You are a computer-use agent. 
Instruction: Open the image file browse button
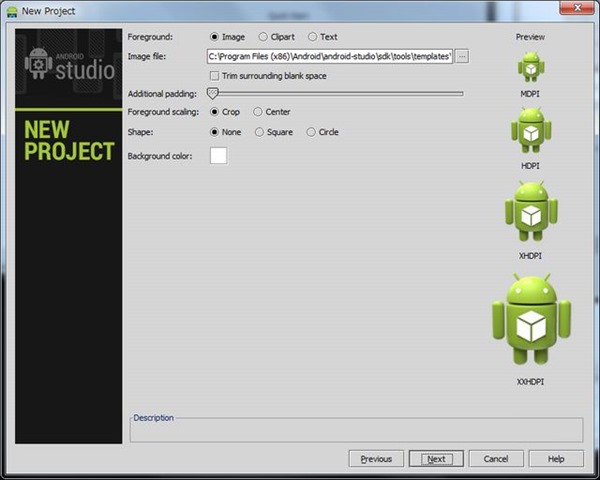click(462, 57)
